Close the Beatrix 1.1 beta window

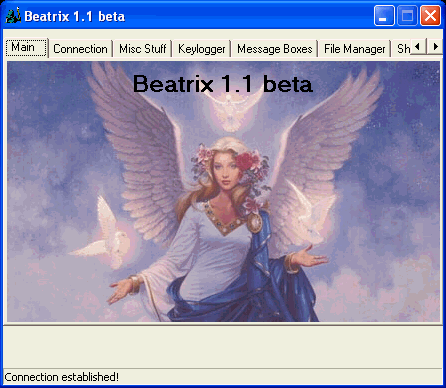[x=430, y=15]
